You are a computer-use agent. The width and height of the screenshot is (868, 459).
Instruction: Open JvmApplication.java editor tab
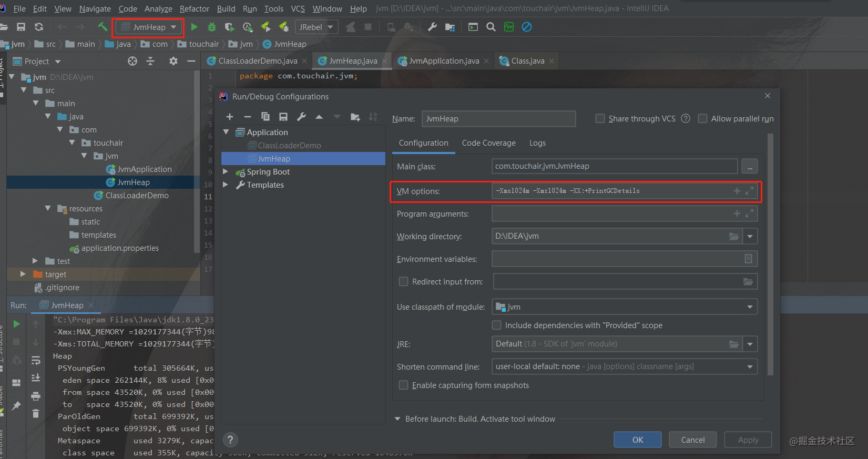click(444, 61)
